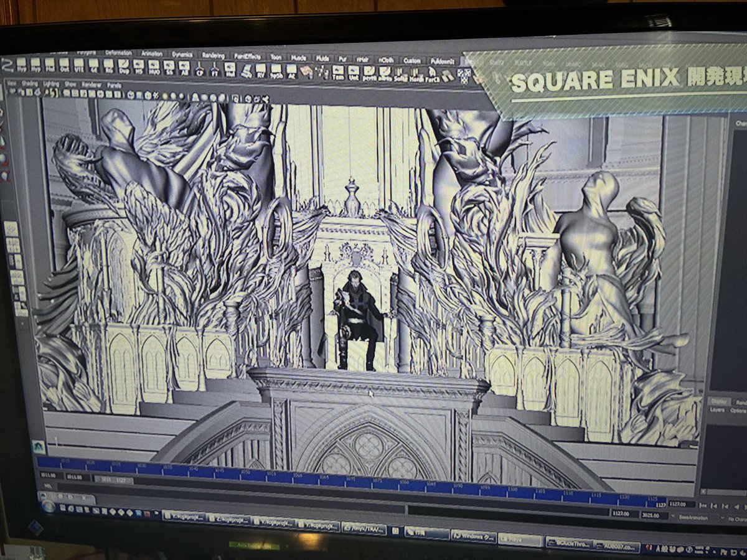Screen dimensions: 747x560
Task: Click the ForCl shelf icon
Action: point(431,74)
